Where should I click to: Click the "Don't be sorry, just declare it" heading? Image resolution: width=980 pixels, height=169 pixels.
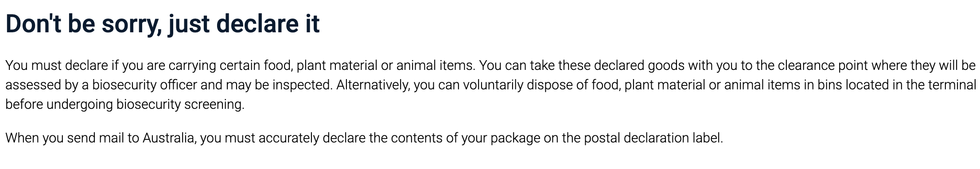(x=163, y=24)
